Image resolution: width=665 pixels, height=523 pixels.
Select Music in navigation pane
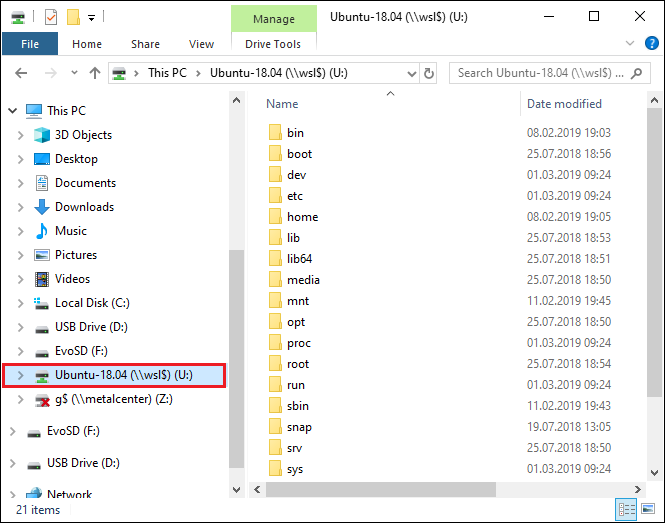(71, 231)
